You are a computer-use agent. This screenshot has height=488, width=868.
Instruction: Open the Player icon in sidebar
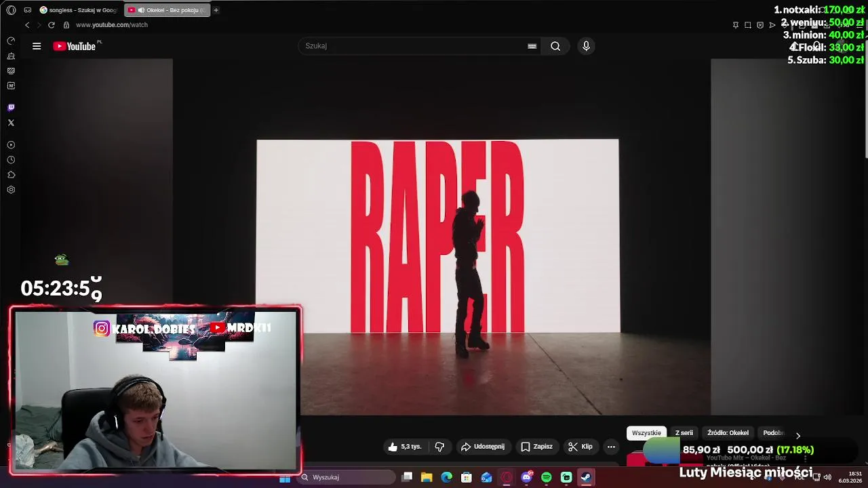point(11,145)
